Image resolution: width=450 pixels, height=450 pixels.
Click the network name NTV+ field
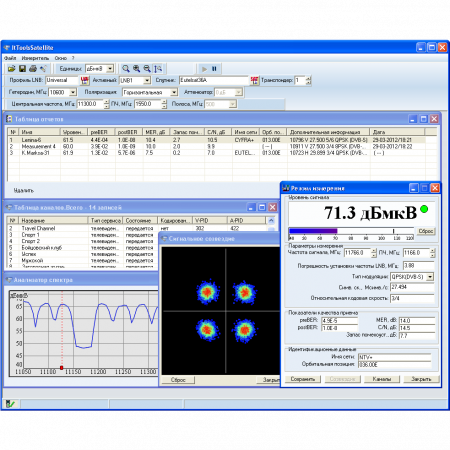pos(394,357)
